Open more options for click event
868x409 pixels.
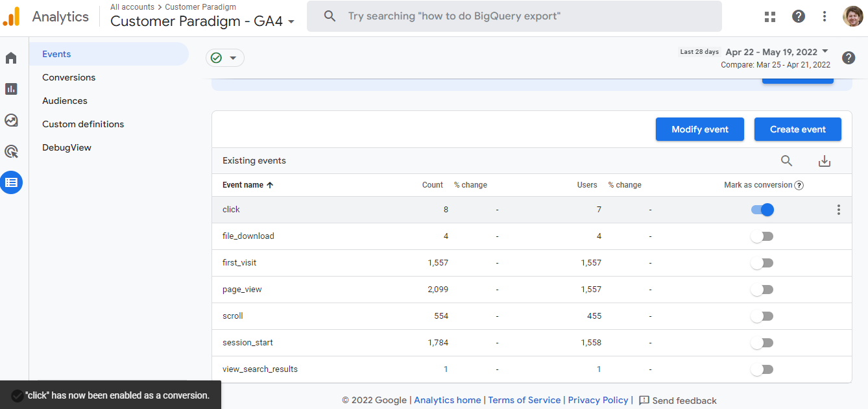838,210
